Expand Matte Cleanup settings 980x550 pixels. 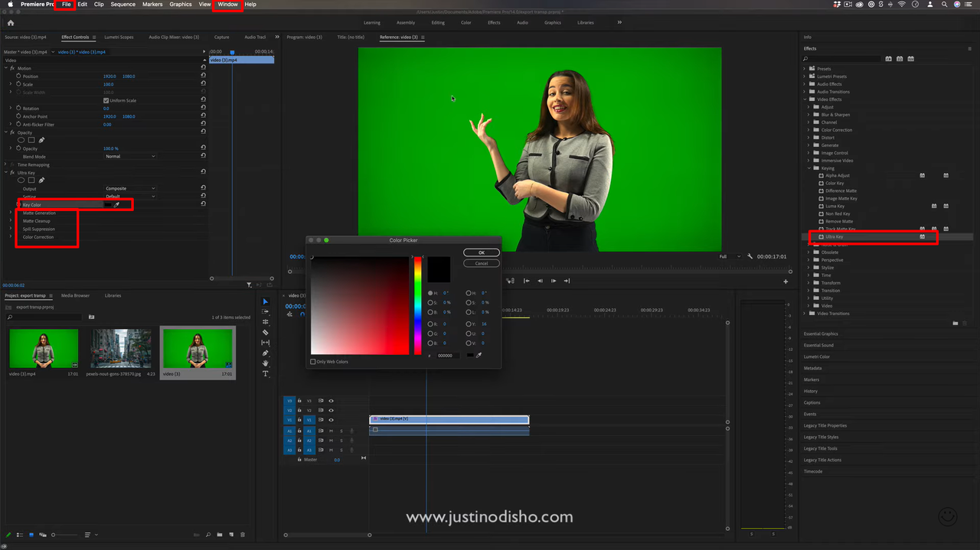point(11,221)
